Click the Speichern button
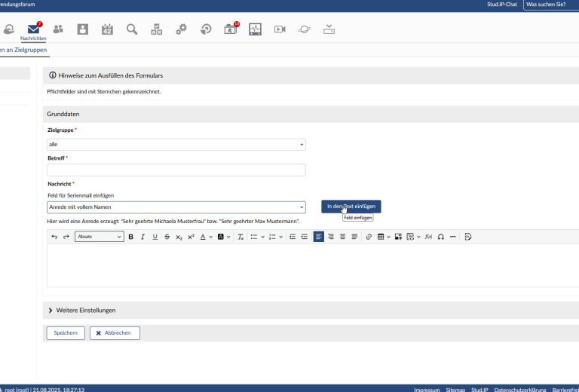The width and height of the screenshot is (579, 392). coord(66,333)
